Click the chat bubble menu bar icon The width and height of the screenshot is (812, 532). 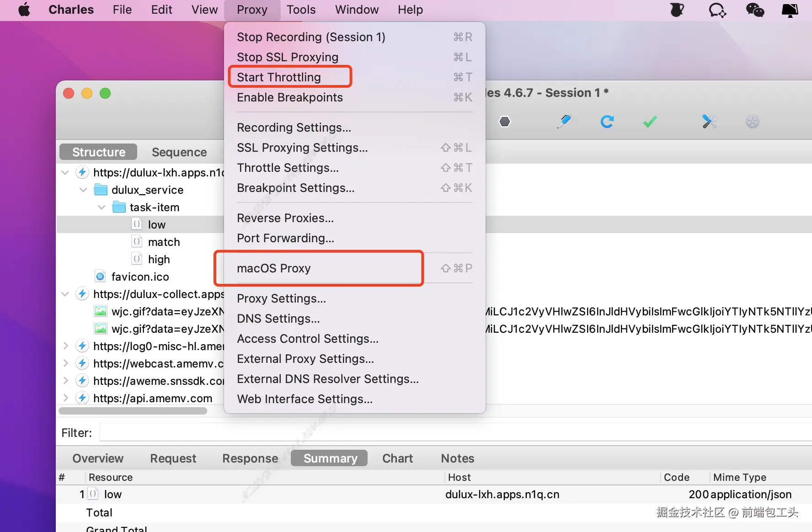[x=717, y=10]
